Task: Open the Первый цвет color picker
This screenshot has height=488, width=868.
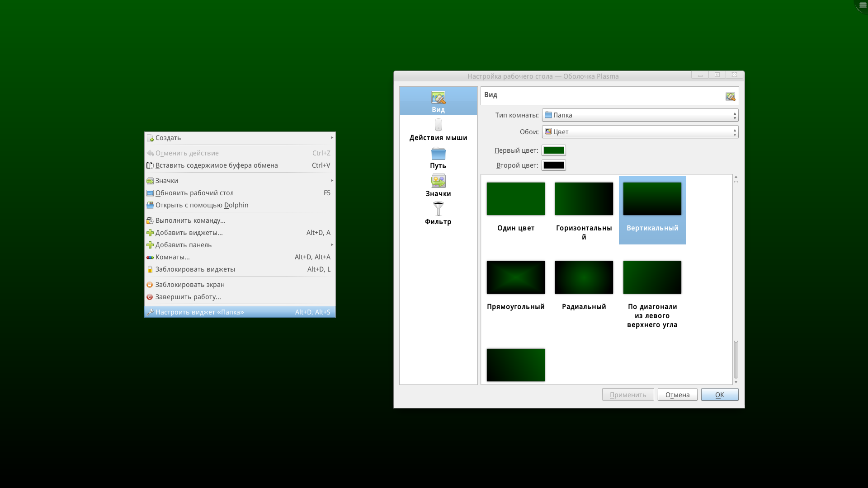Action: 553,150
